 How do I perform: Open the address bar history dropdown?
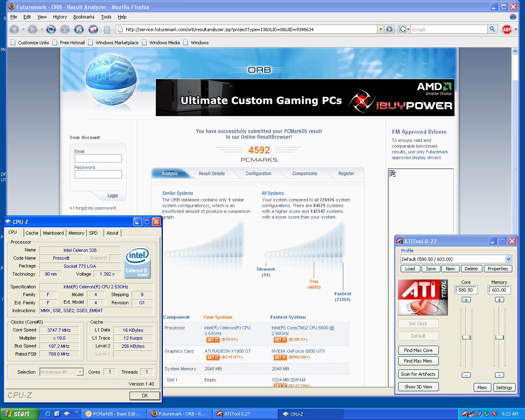pyautogui.click(x=381, y=29)
